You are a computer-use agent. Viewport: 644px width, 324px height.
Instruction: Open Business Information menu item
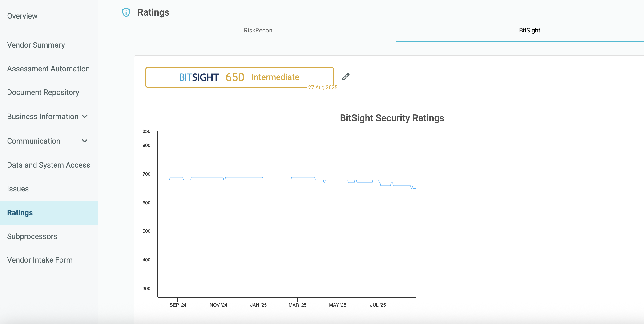coord(43,117)
